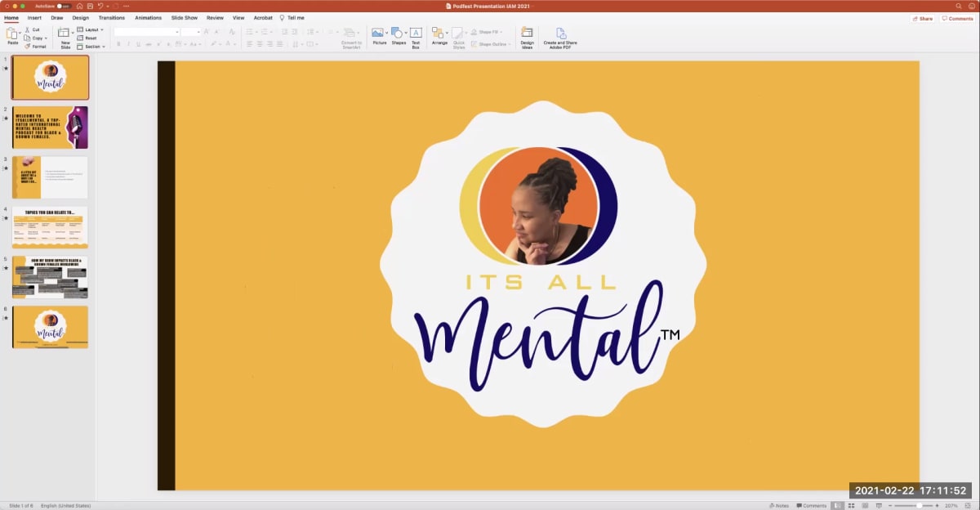This screenshot has width=980, height=510.
Task: Click the Format Painter icon
Action: [27, 47]
